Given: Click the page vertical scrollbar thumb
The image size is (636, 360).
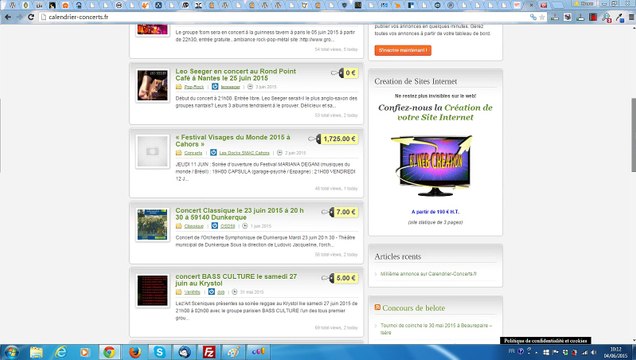Looking at the screenshot, I should (x=633, y=135).
